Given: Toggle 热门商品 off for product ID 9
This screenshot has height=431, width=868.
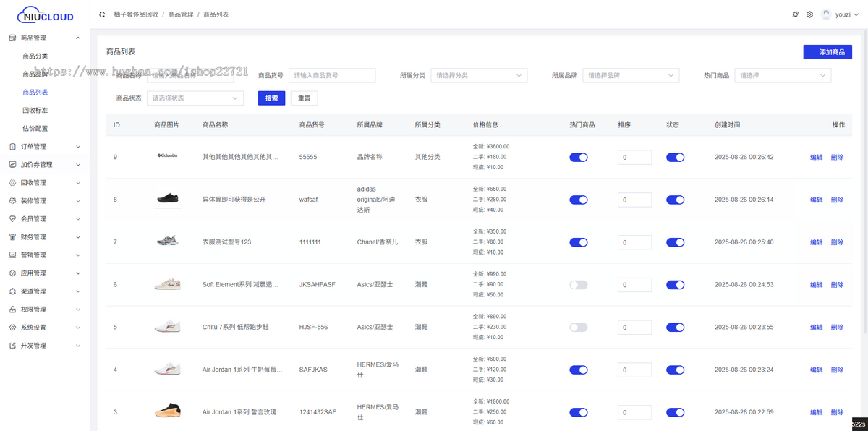Looking at the screenshot, I should 579,157.
